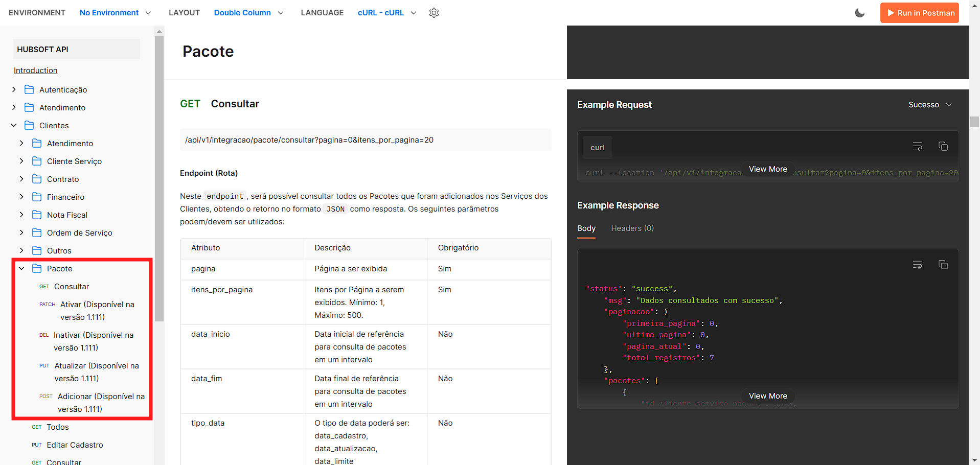Open the Introduction link in sidebar

[36, 71]
